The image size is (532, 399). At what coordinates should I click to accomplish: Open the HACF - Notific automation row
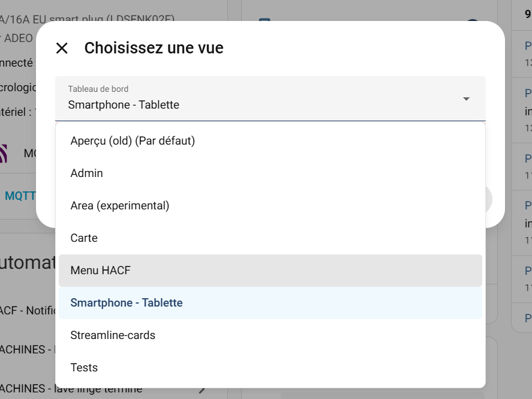pos(27,311)
